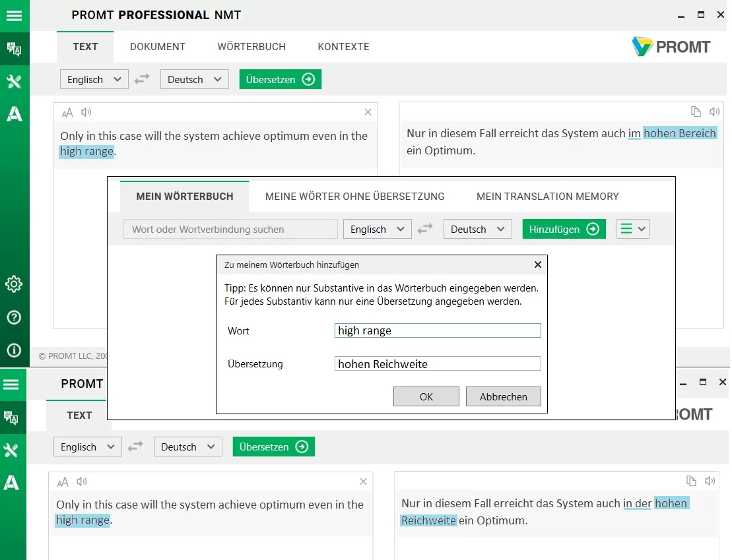732x560 pixels.
Task: Click PROMT logo in top window
Action: point(671,47)
